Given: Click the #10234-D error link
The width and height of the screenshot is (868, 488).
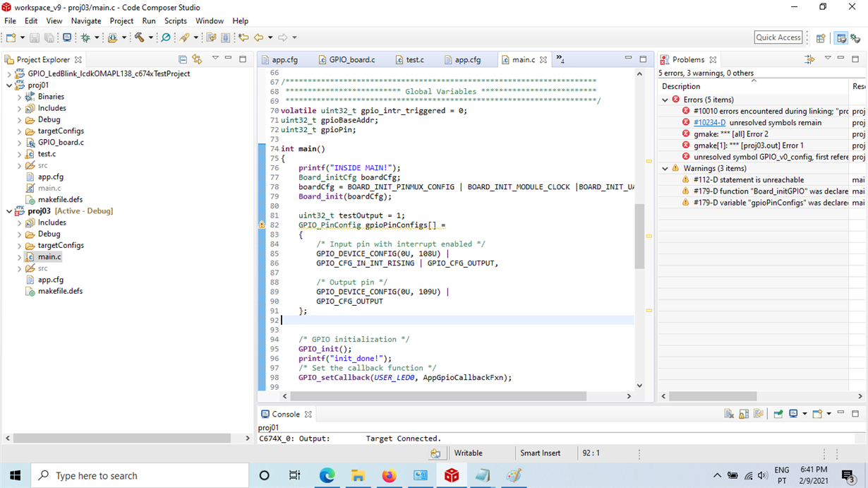Looking at the screenshot, I should [x=709, y=123].
